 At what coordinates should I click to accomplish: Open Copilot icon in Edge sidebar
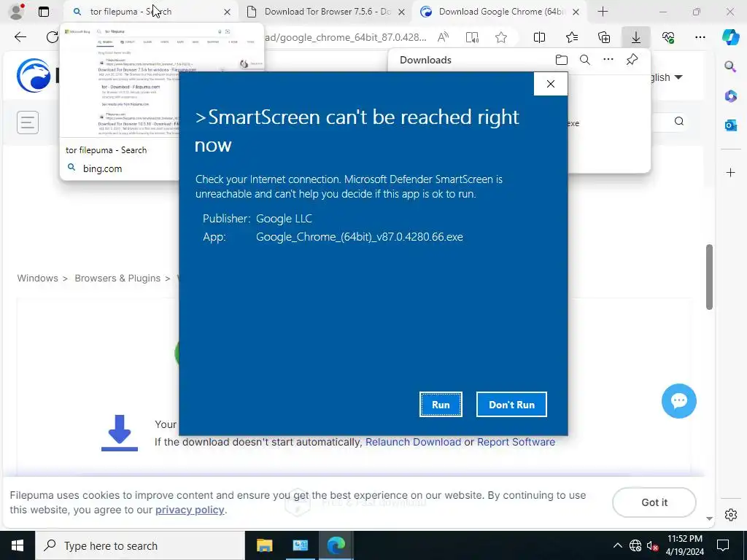point(730,36)
